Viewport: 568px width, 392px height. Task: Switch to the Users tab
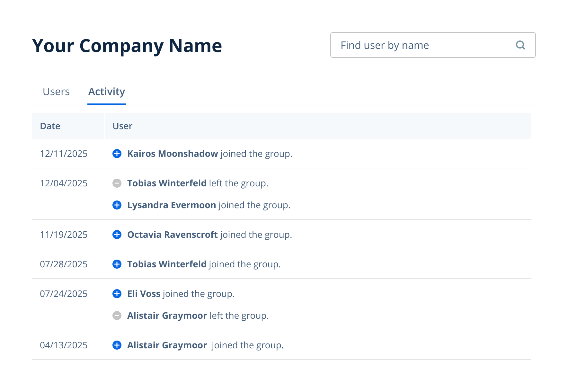pos(56,92)
